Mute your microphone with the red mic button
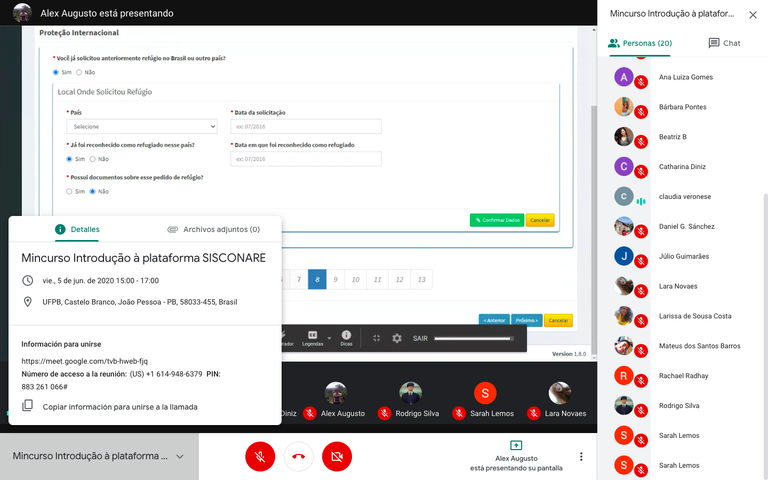The width and height of the screenshot is (768, 480). 260,456
